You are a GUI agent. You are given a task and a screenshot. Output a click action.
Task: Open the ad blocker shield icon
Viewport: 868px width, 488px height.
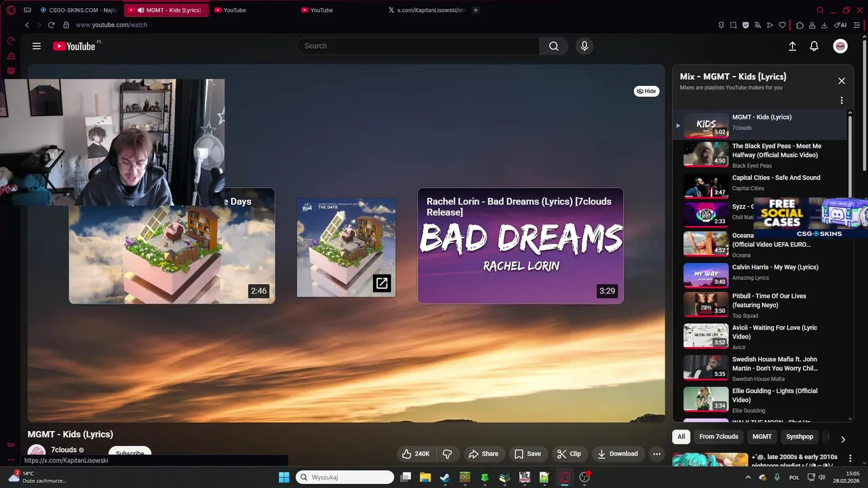[745, 25]
